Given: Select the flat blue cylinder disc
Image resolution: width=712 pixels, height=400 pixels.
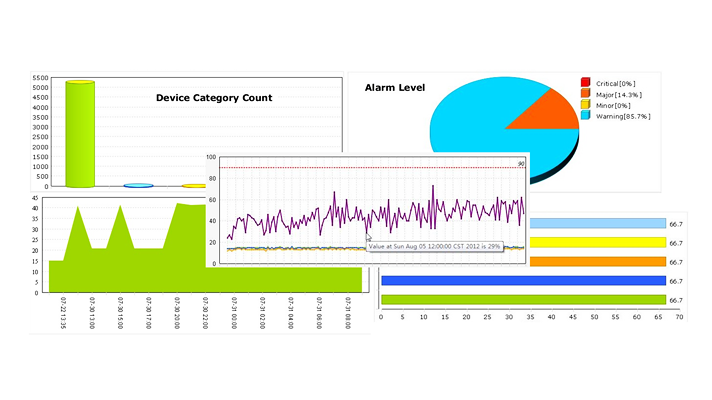Looking at the screenshot, I should (x=138, y=185).
